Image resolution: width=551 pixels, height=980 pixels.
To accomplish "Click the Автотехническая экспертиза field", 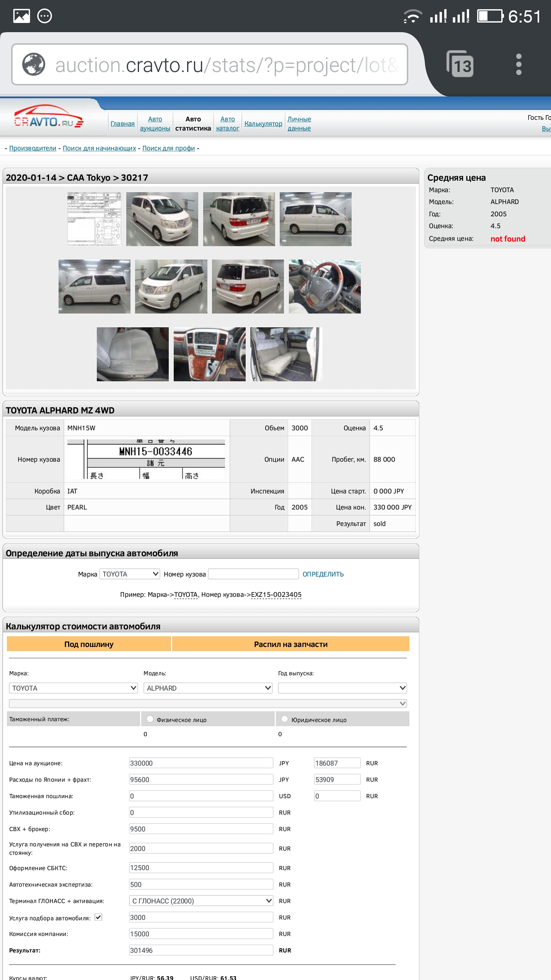I will click(201, 884).
